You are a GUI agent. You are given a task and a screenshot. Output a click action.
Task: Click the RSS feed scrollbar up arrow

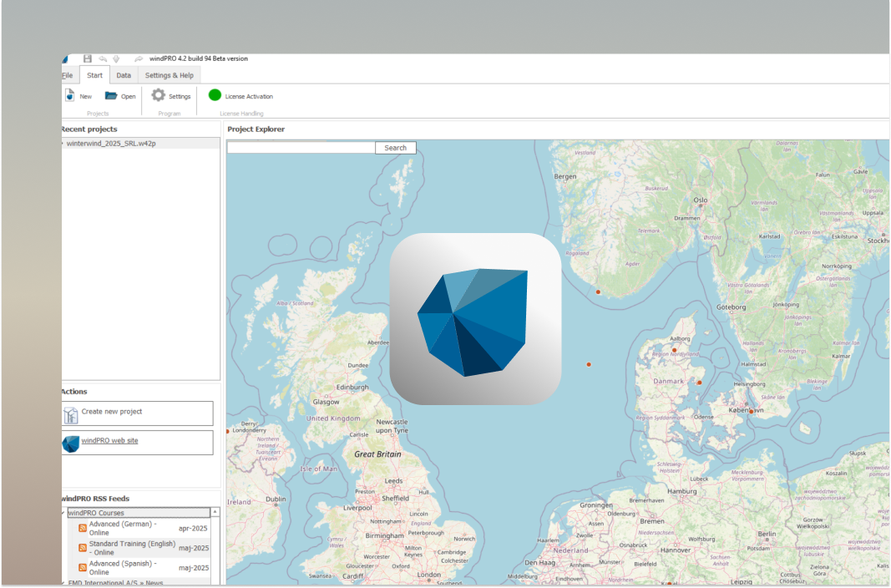[215, 512]
